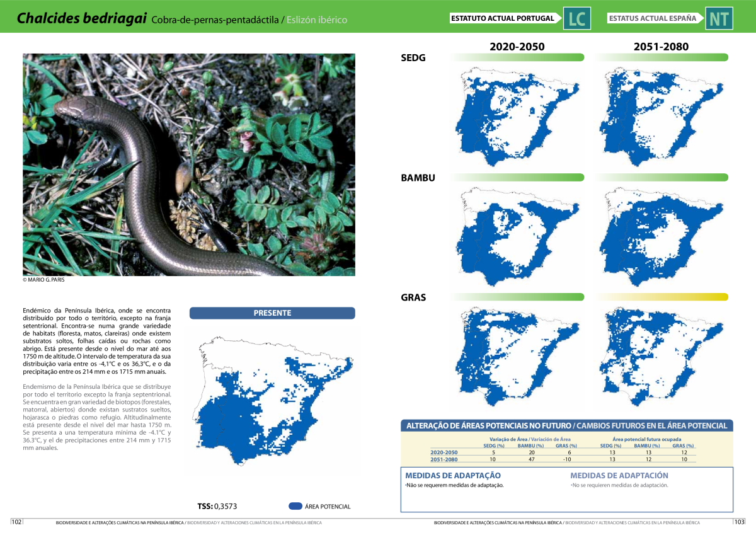Viewport: 756px width, 535px height.
Task: Click the 2020-2050 column heading above the maps
Action: pos(517,47)
